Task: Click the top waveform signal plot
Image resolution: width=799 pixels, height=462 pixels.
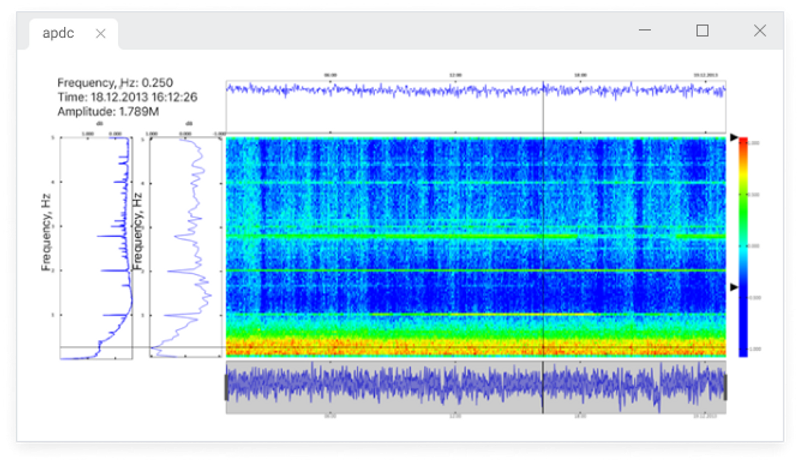Action: (x=476, y=106)
